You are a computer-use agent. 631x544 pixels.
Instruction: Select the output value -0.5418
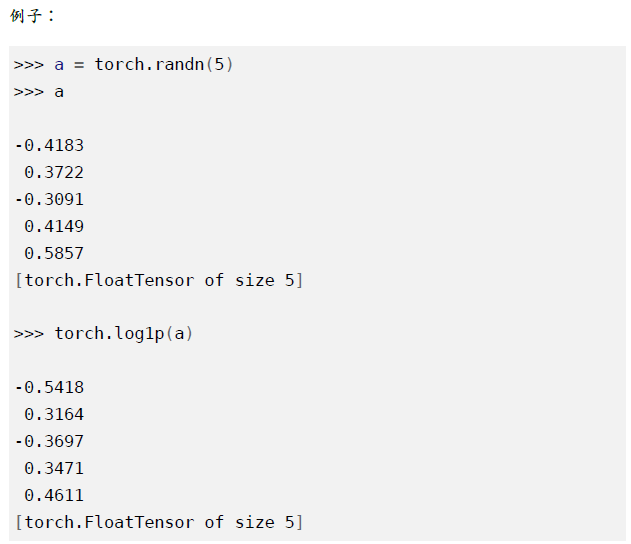point(49,387)
